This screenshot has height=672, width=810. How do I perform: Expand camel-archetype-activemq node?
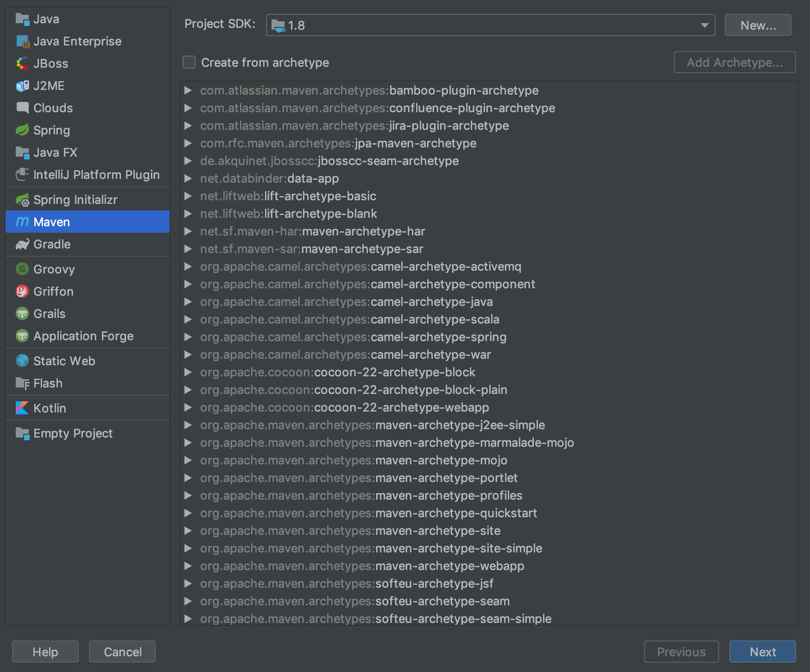point(188,266)
